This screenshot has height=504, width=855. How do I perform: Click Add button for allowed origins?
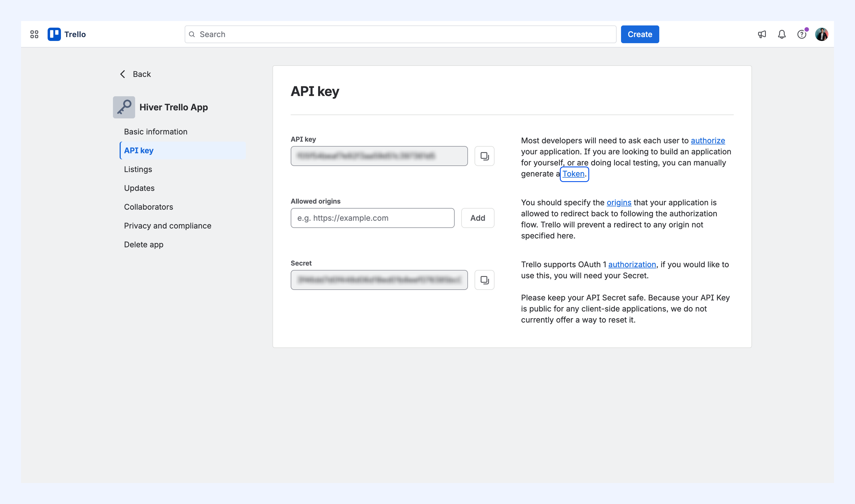478,218
